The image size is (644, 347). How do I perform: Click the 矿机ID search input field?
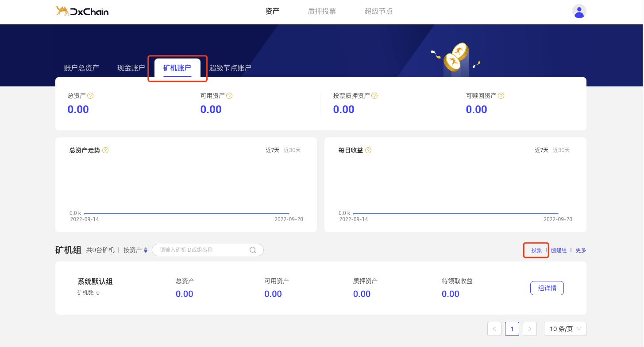201,250
